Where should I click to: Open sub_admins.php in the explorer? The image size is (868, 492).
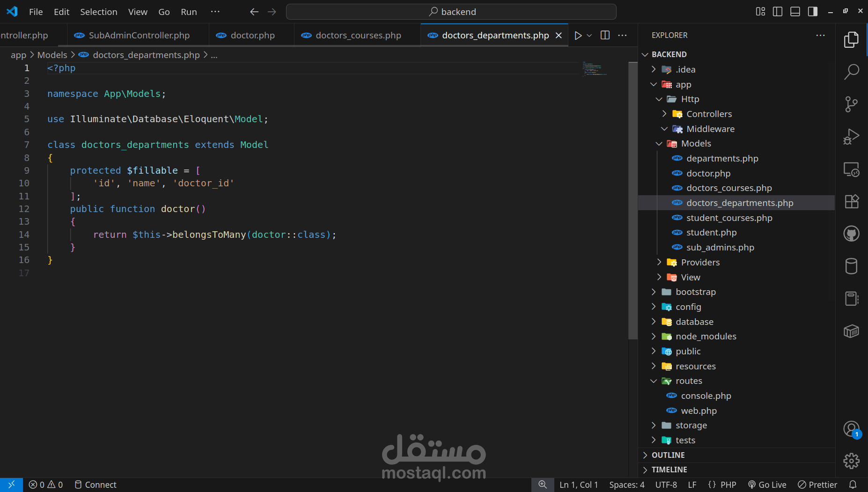point(736,247)
